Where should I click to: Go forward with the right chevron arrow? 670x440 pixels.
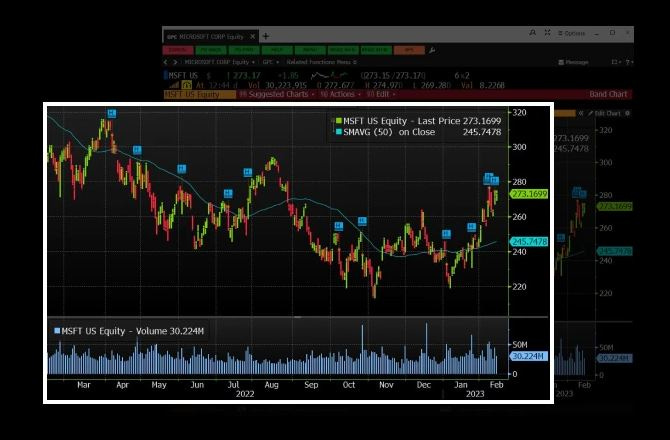pos(175,62)
